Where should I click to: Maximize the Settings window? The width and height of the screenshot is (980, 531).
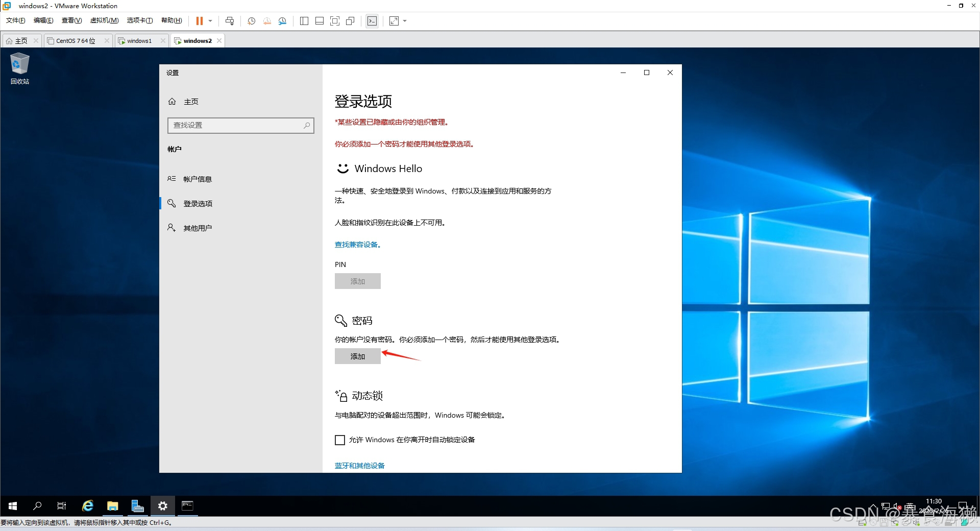point(647,73)
